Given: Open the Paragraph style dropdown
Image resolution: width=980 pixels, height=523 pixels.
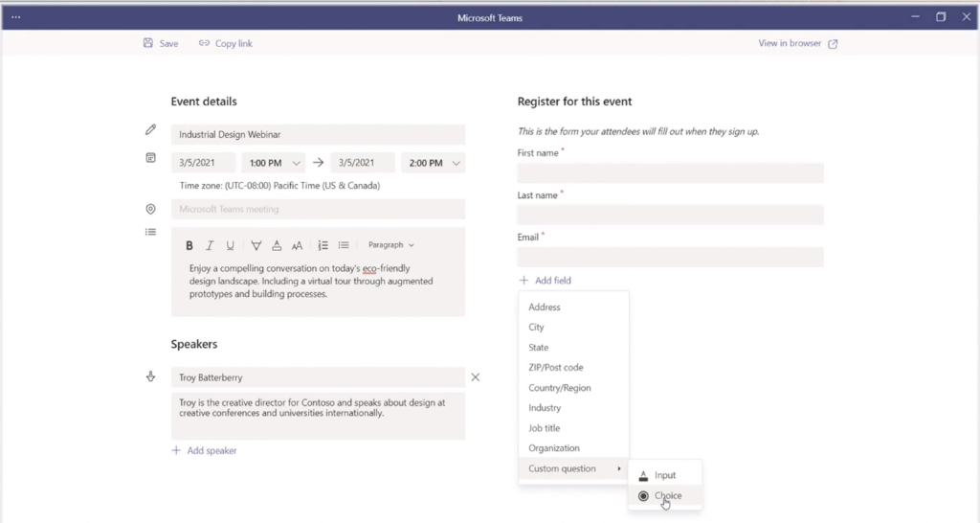Looking at the screenshot, I should click(391, 245).
